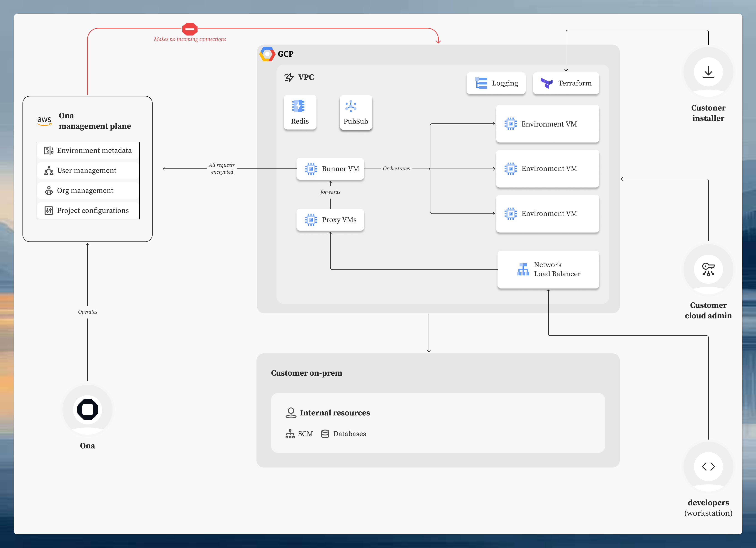Open the Environment metadata entry
The height and width of the screenshot is (548, 756).
coord(88,150)
